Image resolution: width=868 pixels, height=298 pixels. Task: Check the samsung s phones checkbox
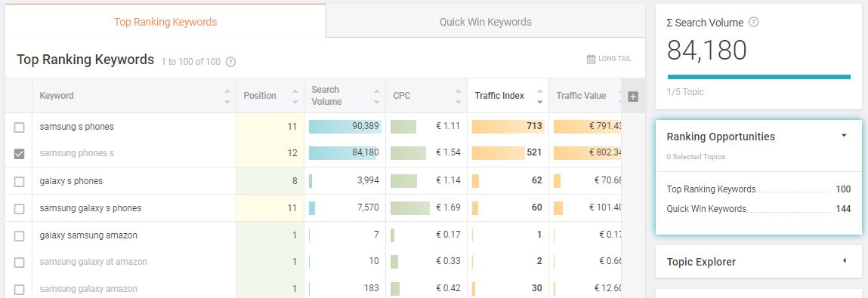pyautogui.click(x=19, y=127)
